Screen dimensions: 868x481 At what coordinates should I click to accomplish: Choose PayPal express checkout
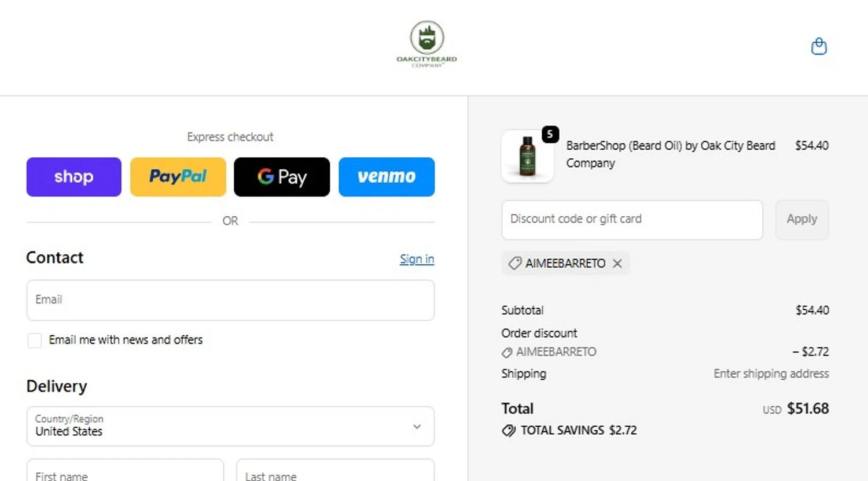pos(178,177)
